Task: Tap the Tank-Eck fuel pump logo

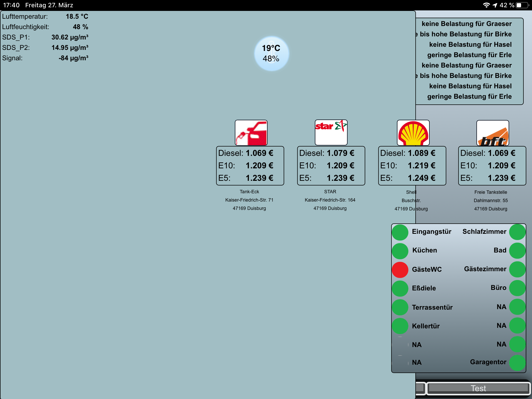Action: tap(251, 133)
